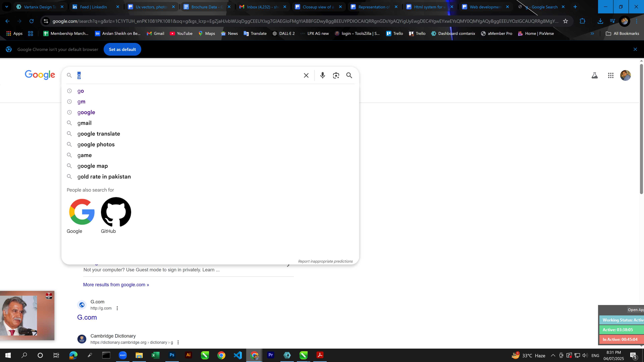Bookmark this page with the star icon
Image resolution: width=644 pixels, height=362 pixels.
pos(566,21)
